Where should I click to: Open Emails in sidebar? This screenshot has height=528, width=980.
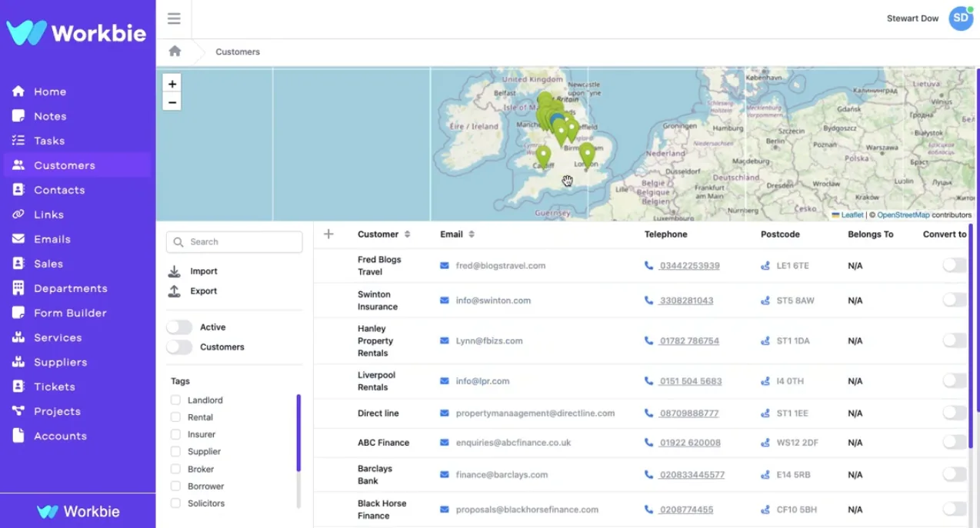(x=52, y=239)
